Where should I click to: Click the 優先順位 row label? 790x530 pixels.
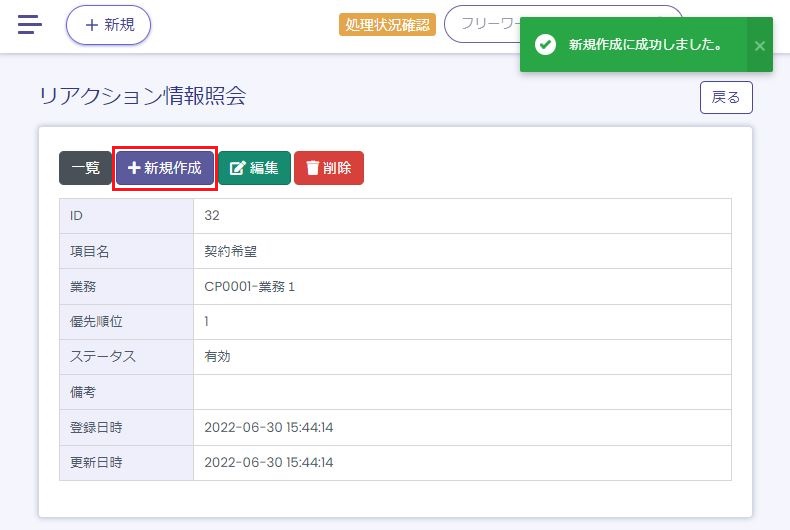pos(96,322)
